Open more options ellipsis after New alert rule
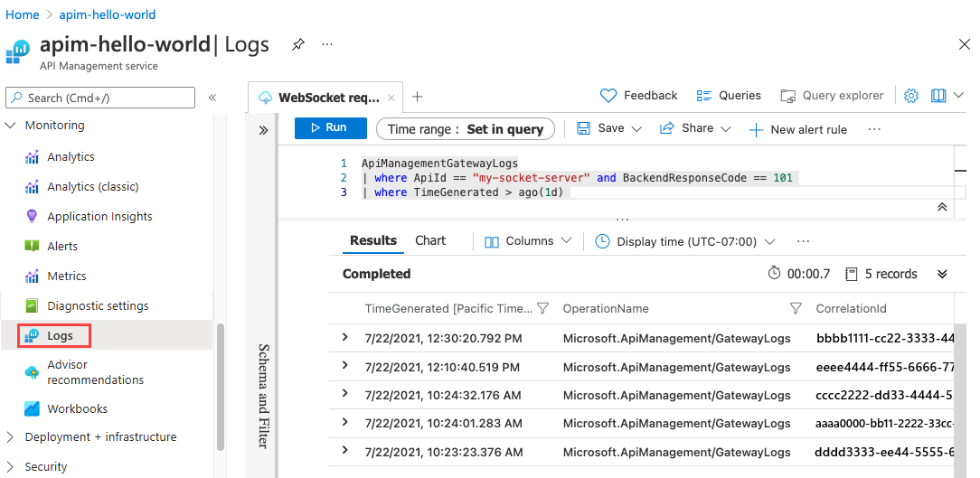Screen dimensions: 980x478 (874, 129)
